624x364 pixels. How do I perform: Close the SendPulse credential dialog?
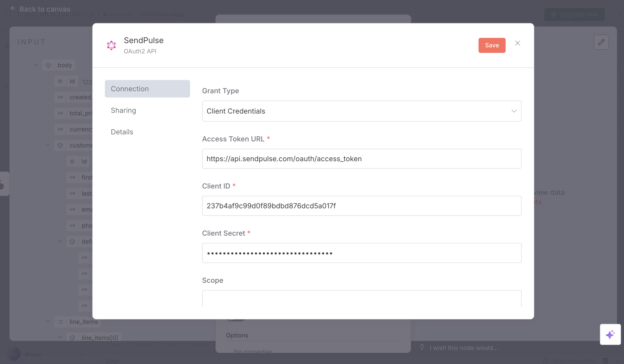point(517,43)
